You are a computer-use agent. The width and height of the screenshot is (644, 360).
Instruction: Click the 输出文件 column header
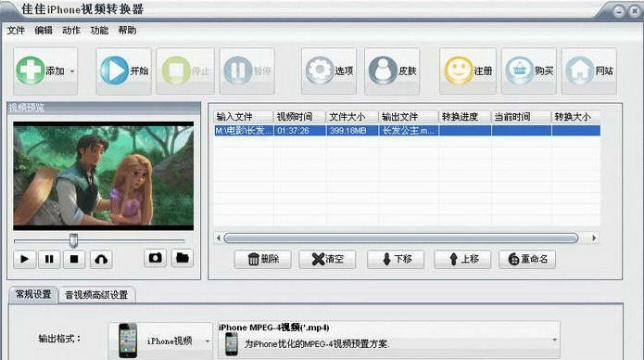(409, 117)
